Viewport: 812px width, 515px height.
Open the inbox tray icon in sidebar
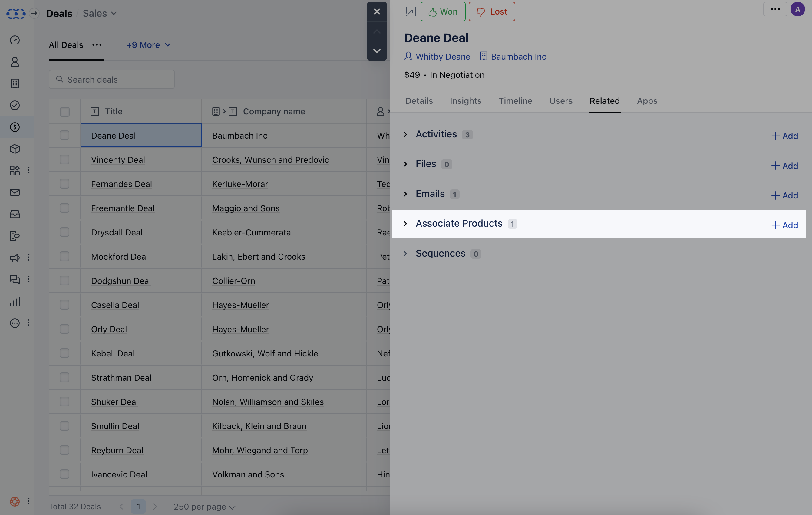point(15,214)
